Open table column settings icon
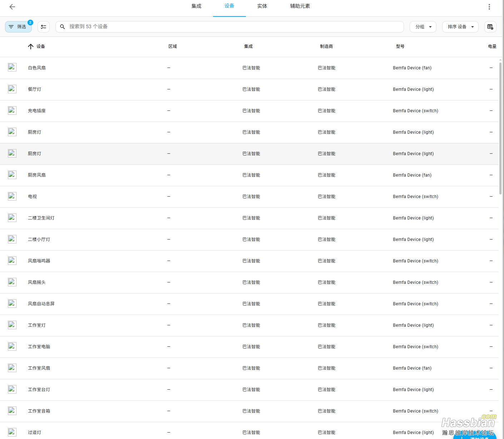This screenshot has height=439, width=504. pyautogui.click(x=490, y=27)
